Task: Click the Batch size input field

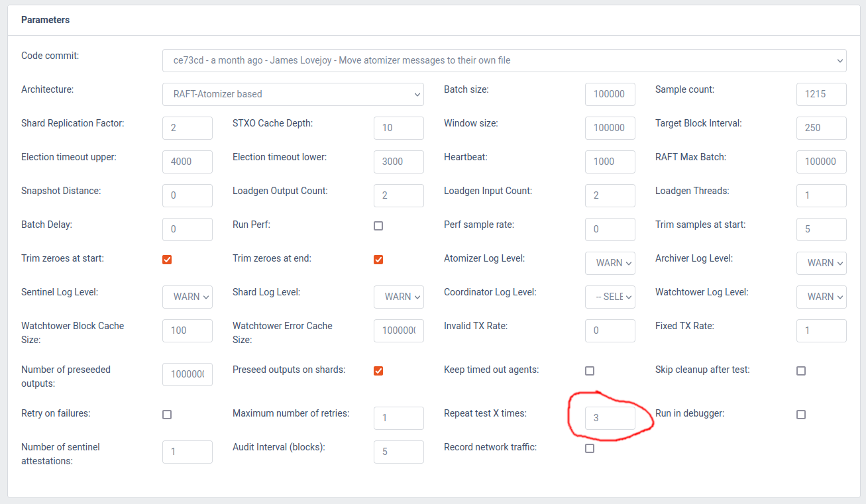Action: tap(610, 94)
